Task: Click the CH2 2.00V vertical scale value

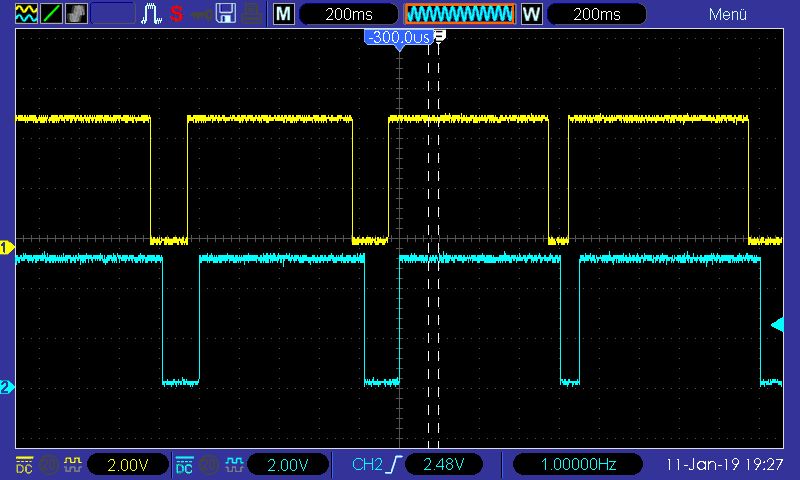Action: pos(288,465)
